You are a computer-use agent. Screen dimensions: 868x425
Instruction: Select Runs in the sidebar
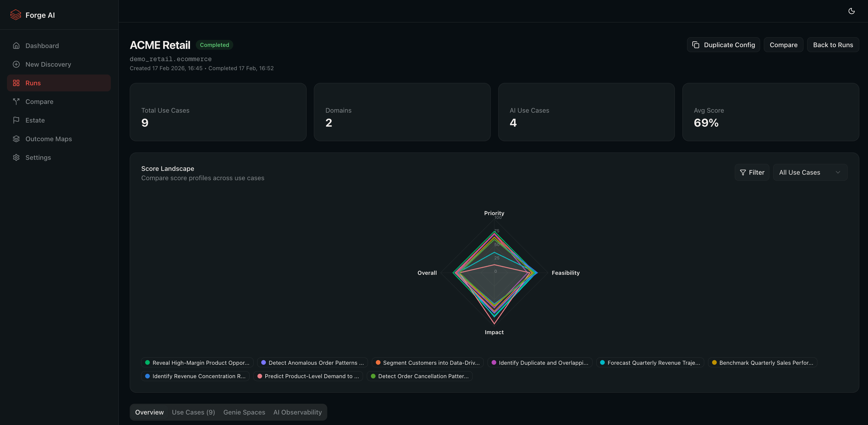coord(59,83)
